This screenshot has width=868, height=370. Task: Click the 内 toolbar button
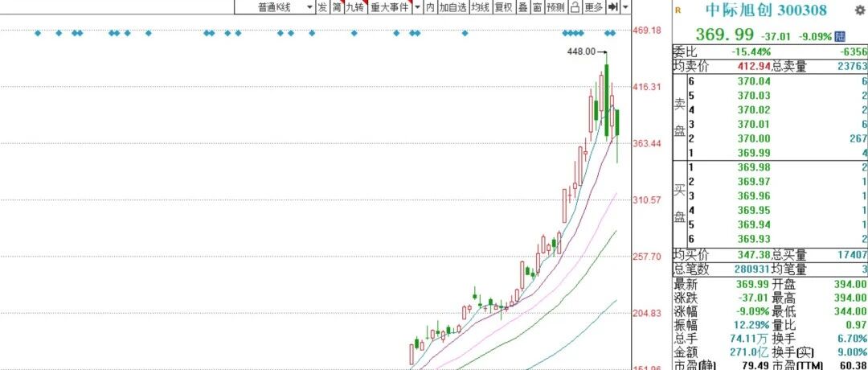click(430, 7)
